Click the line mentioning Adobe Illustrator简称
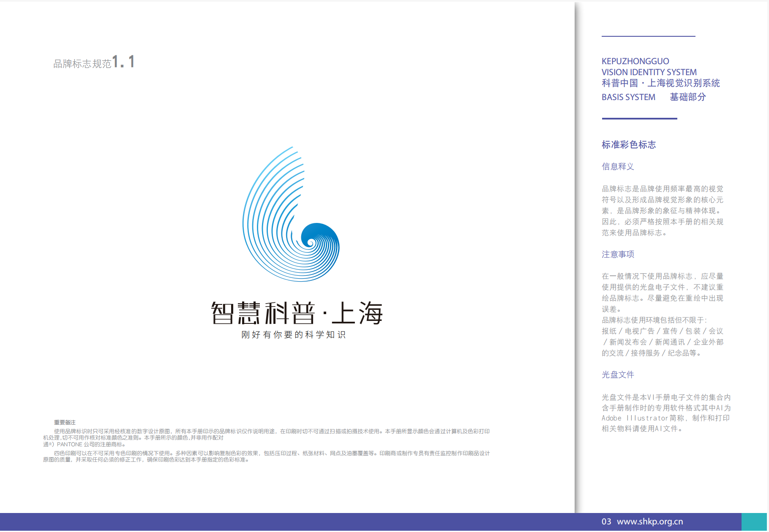 pyautogui.click(x=666, y=418)
